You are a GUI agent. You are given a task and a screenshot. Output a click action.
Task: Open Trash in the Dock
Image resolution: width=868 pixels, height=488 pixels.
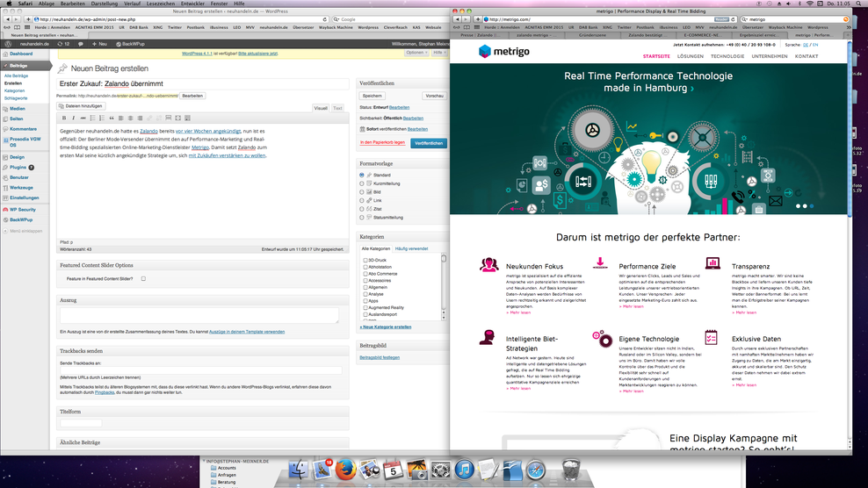(x=571, y=470)
